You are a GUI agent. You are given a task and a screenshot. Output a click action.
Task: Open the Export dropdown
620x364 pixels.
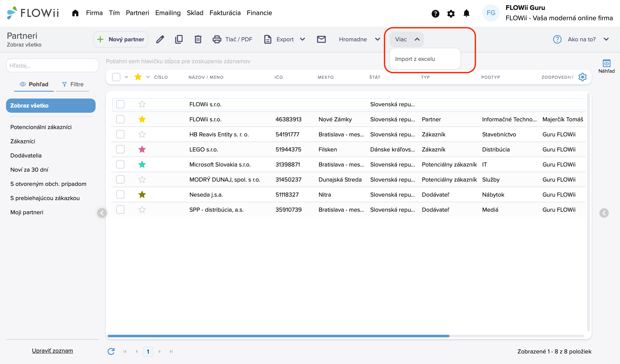pyautogui.click(x=285, y=39)
